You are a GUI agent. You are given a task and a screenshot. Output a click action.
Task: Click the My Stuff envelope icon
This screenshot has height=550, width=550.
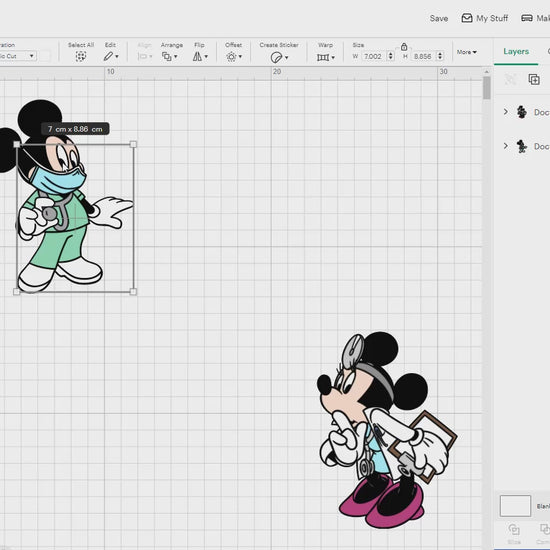pyautogui.click(x=467, y=18)
